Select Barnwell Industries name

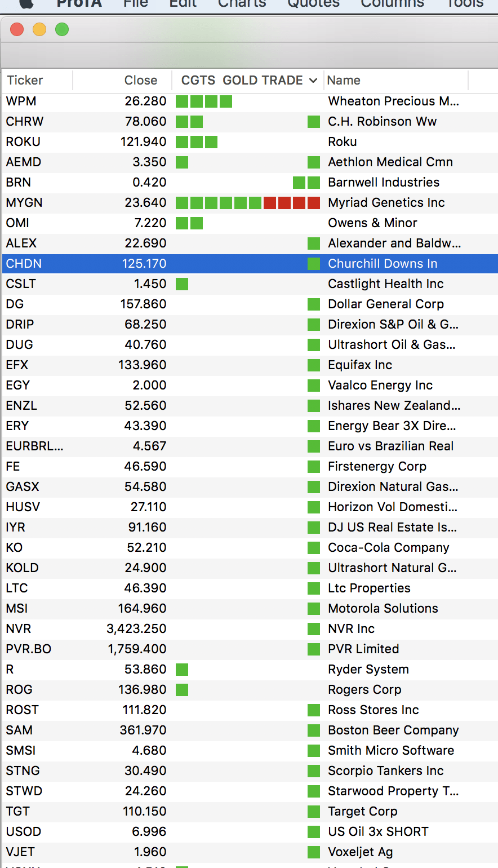coord(384,182)
